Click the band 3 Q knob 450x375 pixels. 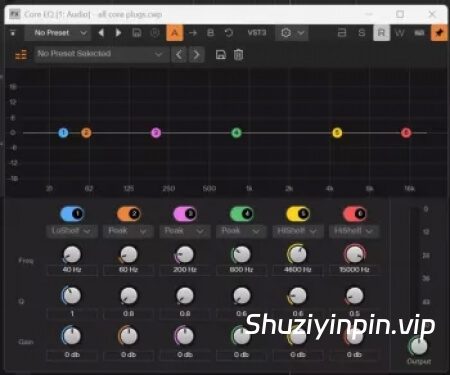[x=185, y=296]
